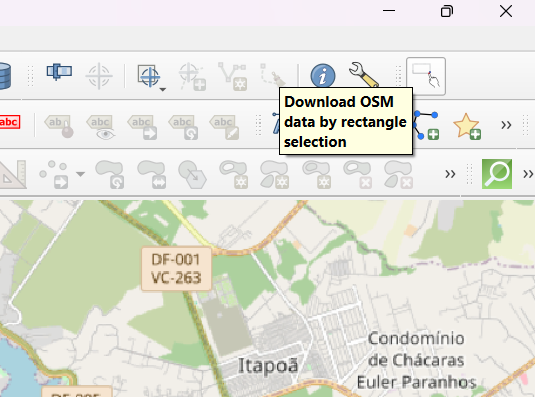535x397 pixels.
Task: Click the Condomínio de Chácaras Euler Paranhos label
Action: click(416, 360)
